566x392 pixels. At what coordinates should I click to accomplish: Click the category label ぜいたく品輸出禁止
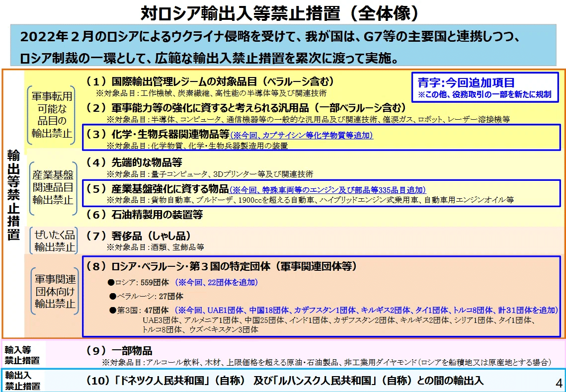[55, 241]
